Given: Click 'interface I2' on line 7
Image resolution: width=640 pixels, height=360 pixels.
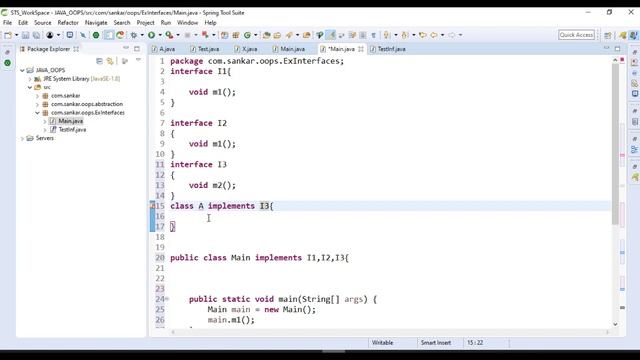Looking at the screenshot, I should point(199,123).
